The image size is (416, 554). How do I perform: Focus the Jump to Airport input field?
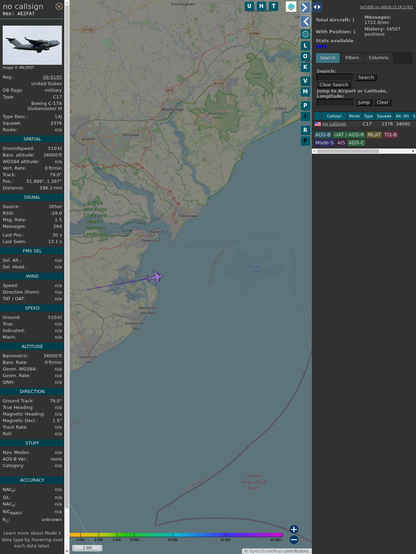335,102
